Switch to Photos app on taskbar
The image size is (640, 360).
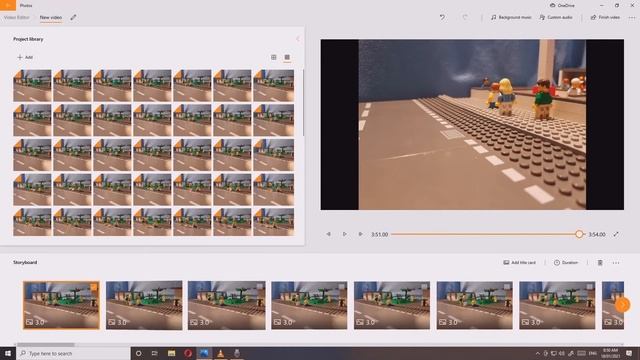coord(204,353)
